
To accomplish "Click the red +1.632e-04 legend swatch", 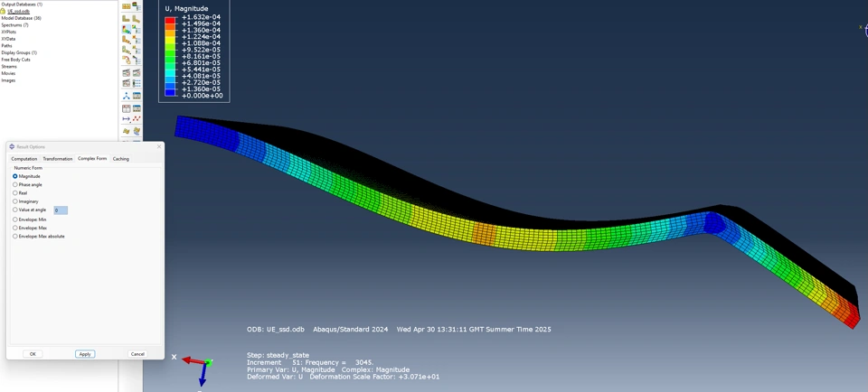I will coord(170,21).
